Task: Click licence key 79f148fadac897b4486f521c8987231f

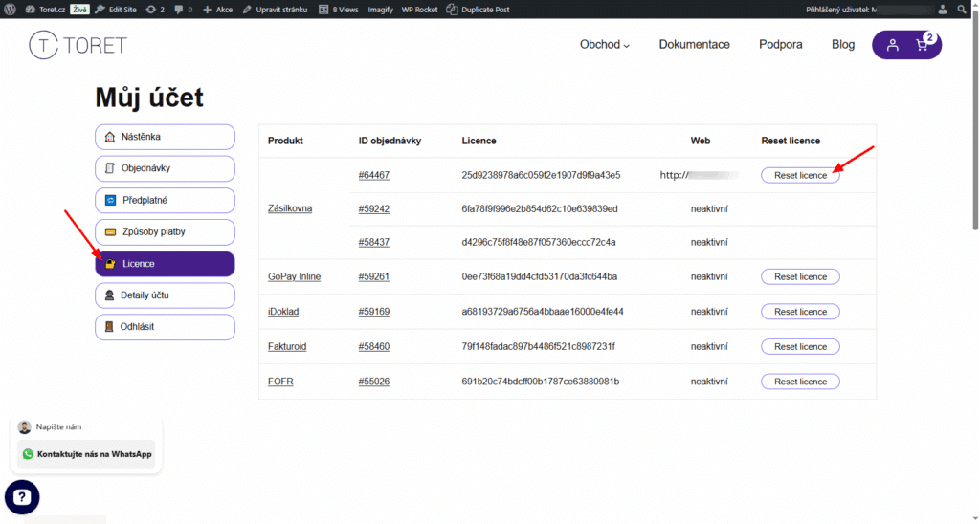Action: [538, 347]
